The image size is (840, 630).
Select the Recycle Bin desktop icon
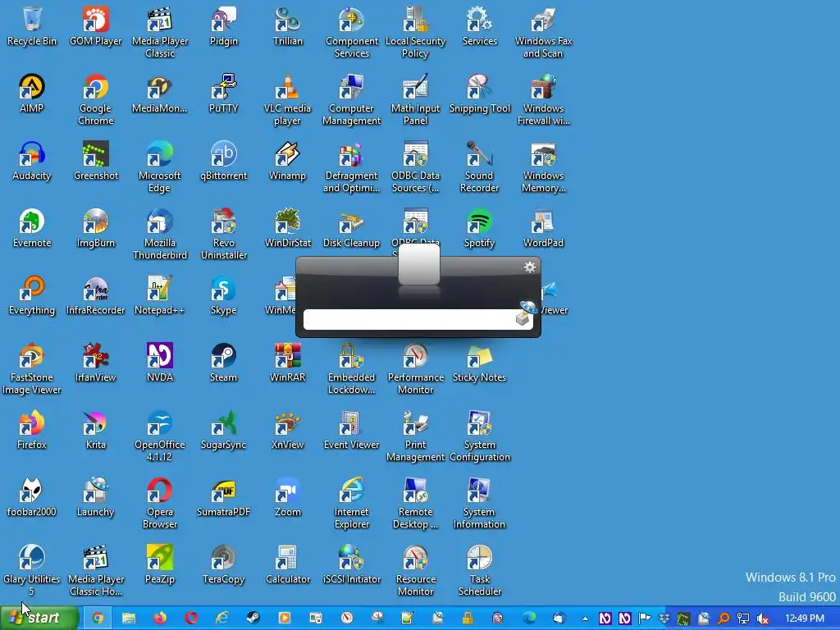(32, 27)
